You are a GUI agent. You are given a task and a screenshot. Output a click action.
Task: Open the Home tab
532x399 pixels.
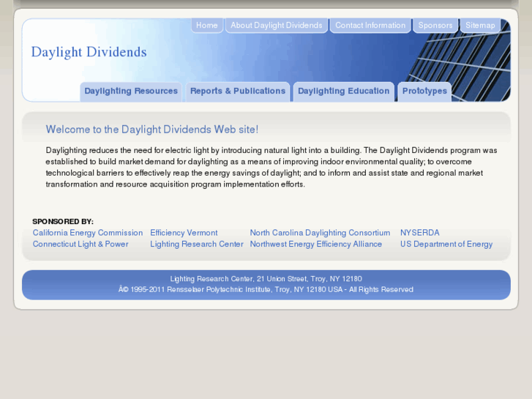(207, 26)
